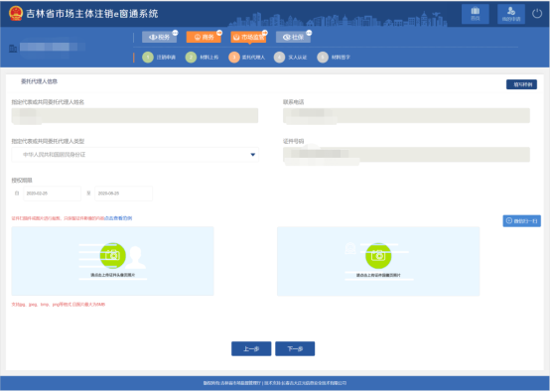This screenshot has height=392, width=550.
Task: Click the 联系电话 phone input field
Action: [x=406, y=115]
